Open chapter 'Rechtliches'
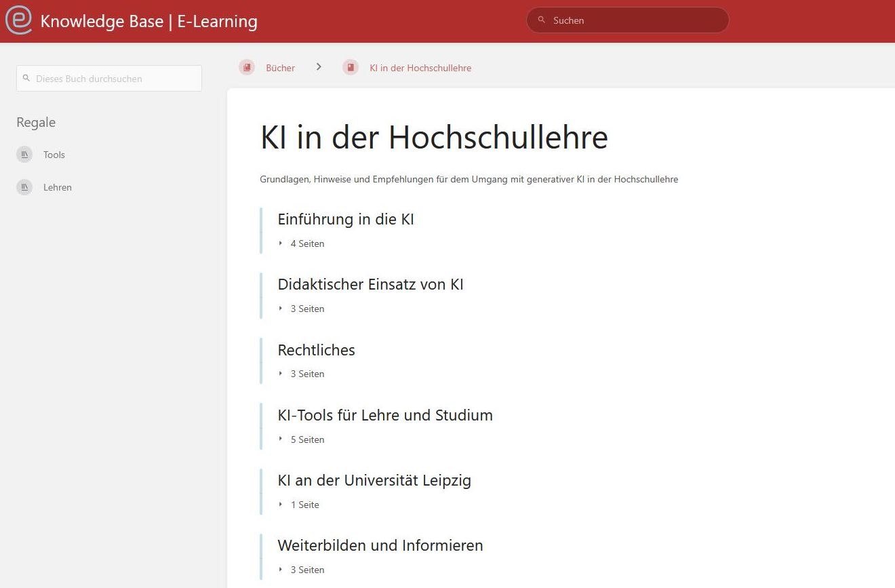 (x=317, y=350)
